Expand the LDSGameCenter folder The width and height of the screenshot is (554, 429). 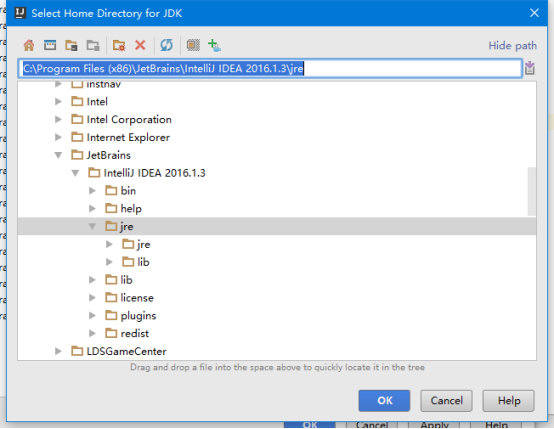(58, 351)
